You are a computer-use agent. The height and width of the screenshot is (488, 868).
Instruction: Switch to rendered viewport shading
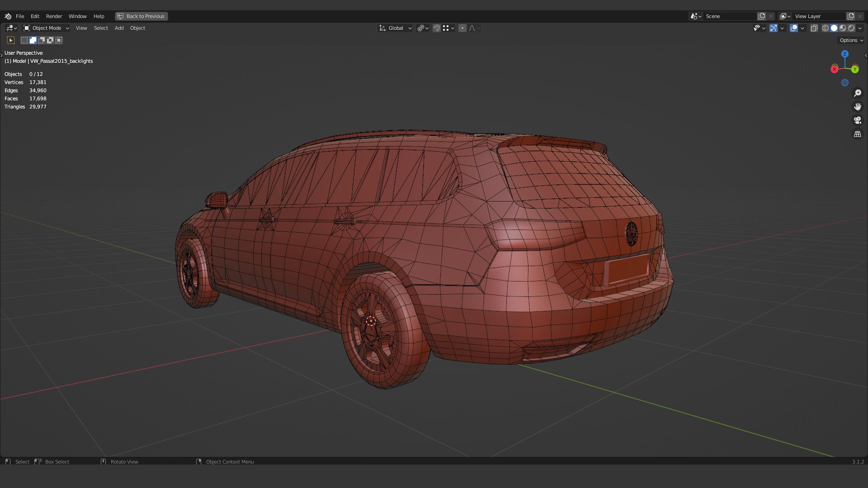point(851,28)
